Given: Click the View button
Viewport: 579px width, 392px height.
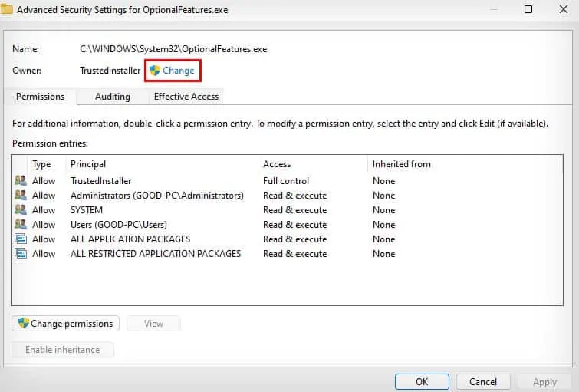Looking at the screenshot, I should coord(153,323).
